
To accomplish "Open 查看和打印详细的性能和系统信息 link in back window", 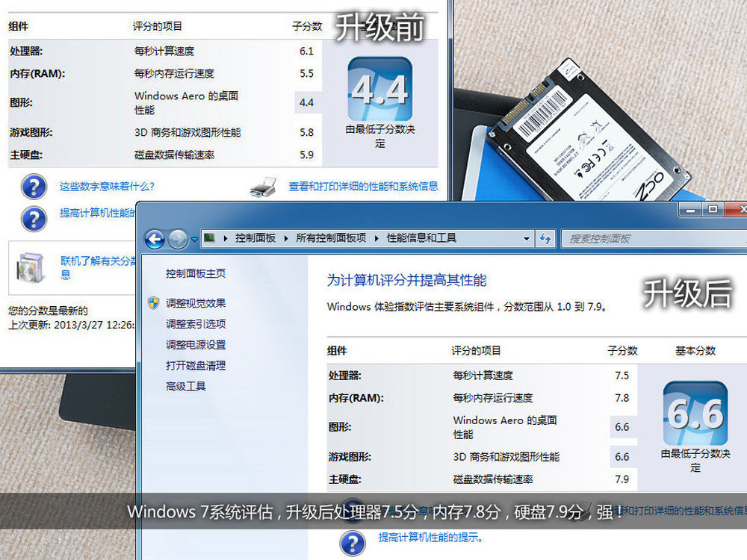I will tap(364, 186).
